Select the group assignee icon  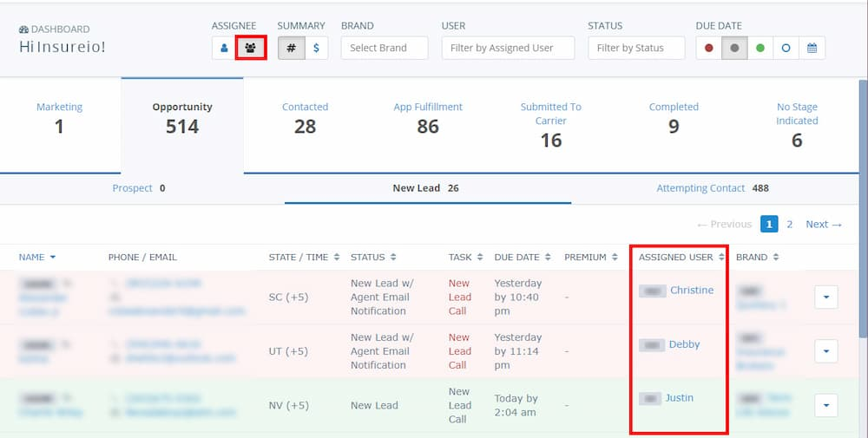[251, 48]
